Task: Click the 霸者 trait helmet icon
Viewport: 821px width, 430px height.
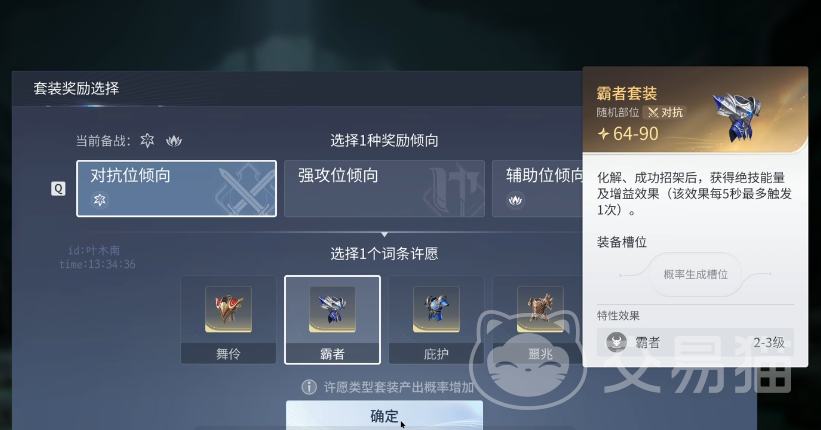Action: point(616,343)
